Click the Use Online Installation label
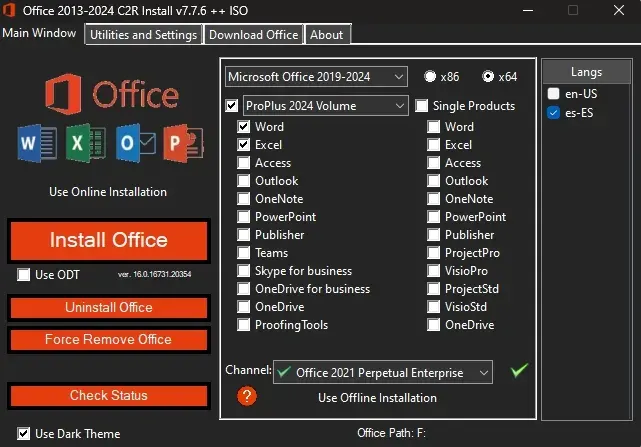This screenshot has width=641, height=447. click(108, 192)
